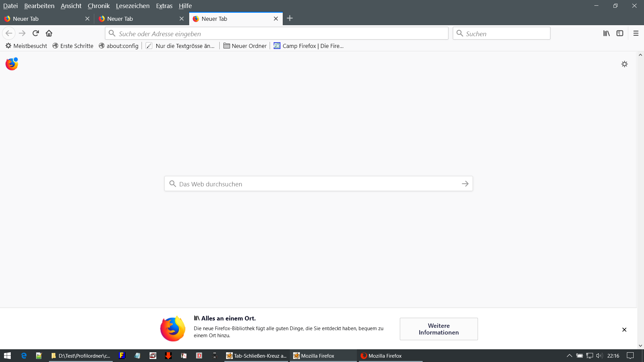
Task: Show hidden icons in system tray
Action: tap(569, 356)
